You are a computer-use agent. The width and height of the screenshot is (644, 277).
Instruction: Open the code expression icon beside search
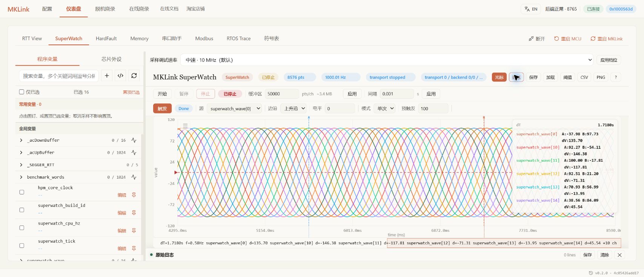tap(120, 76)
